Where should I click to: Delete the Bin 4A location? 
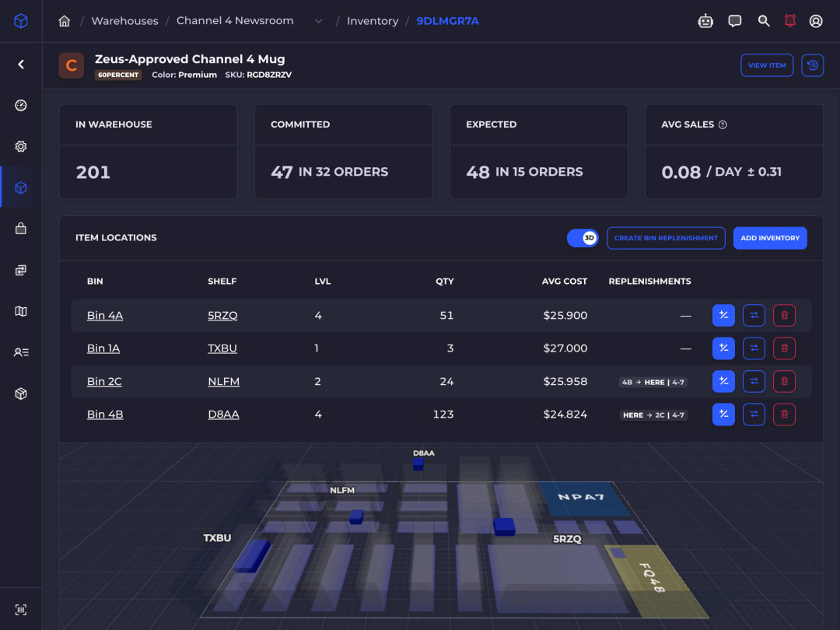[784, 316]
